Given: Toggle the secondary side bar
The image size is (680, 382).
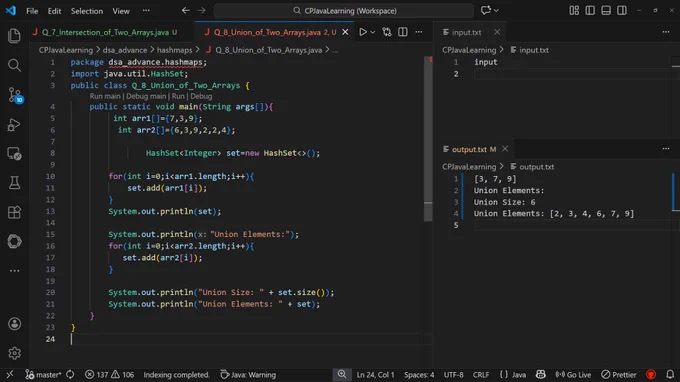Looking at the screenshot, I should [622, 10].
